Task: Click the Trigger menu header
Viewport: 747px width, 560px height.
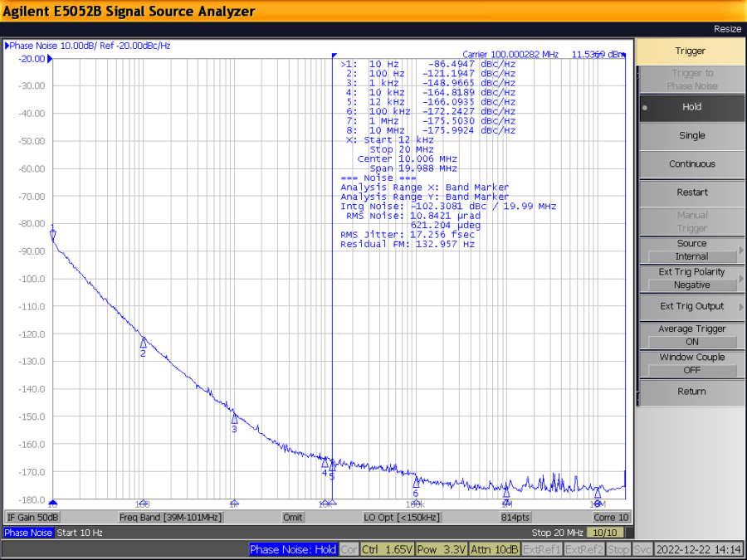Action: point(691,51)
